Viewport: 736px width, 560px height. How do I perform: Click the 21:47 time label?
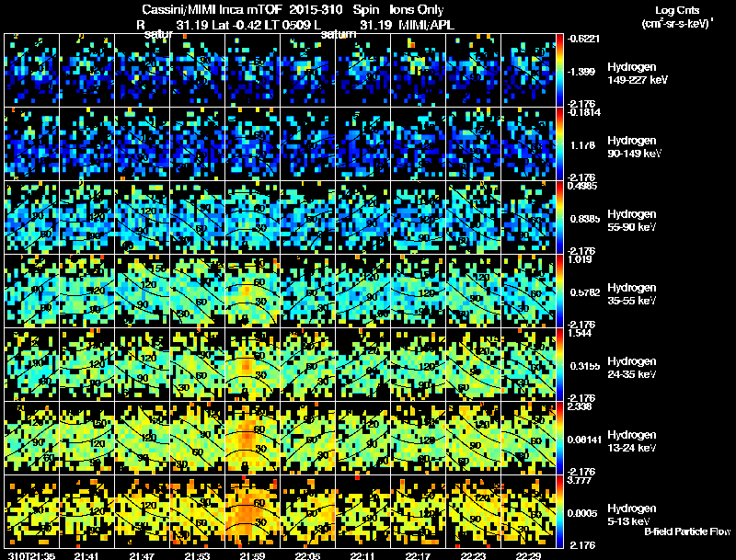143,556
